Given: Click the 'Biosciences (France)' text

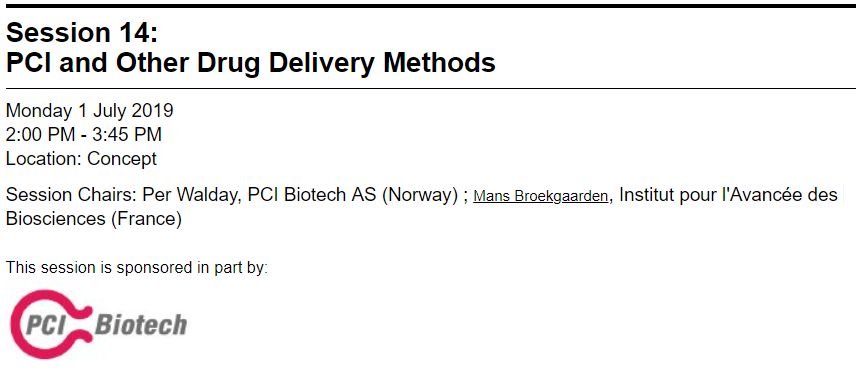Looking at the screenshot, I should tap(94, 219).
